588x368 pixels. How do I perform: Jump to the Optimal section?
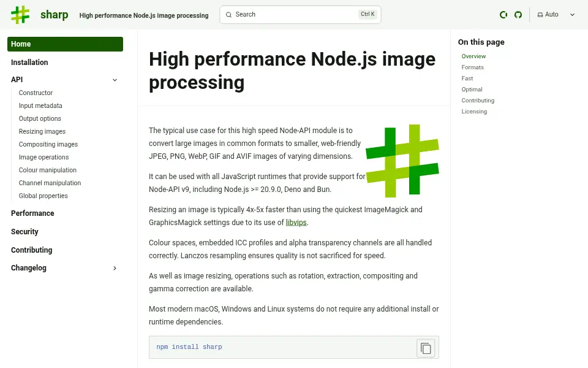click(472, 90)
